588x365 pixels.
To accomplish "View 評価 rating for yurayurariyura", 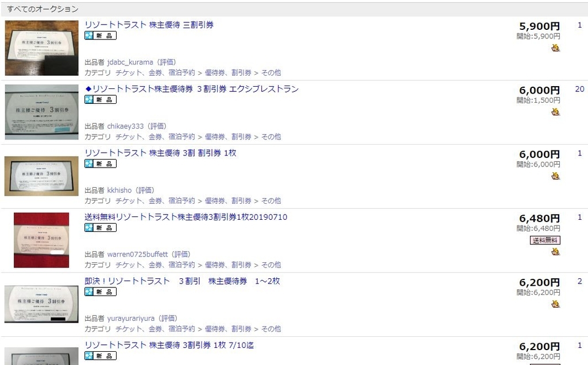I will coord(168,319).
